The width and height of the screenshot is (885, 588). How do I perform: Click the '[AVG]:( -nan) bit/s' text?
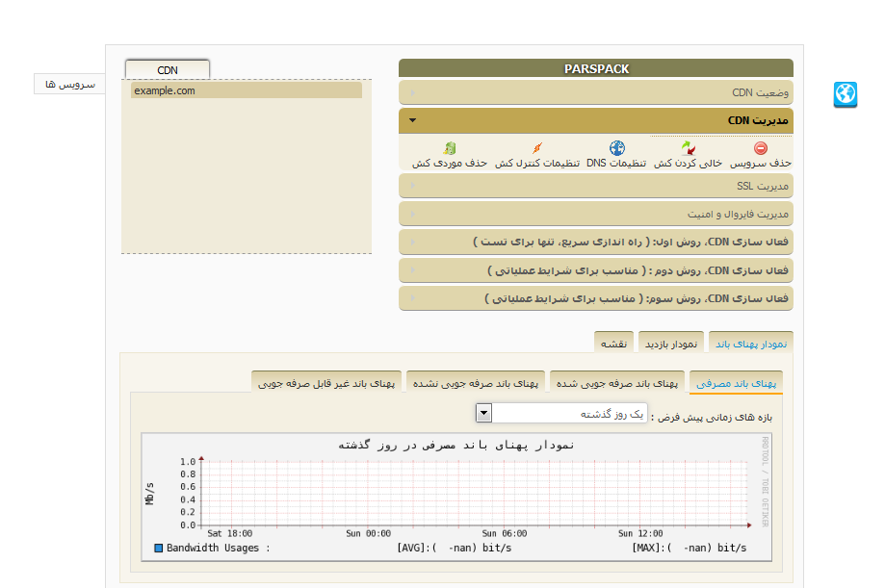[455, 548]
